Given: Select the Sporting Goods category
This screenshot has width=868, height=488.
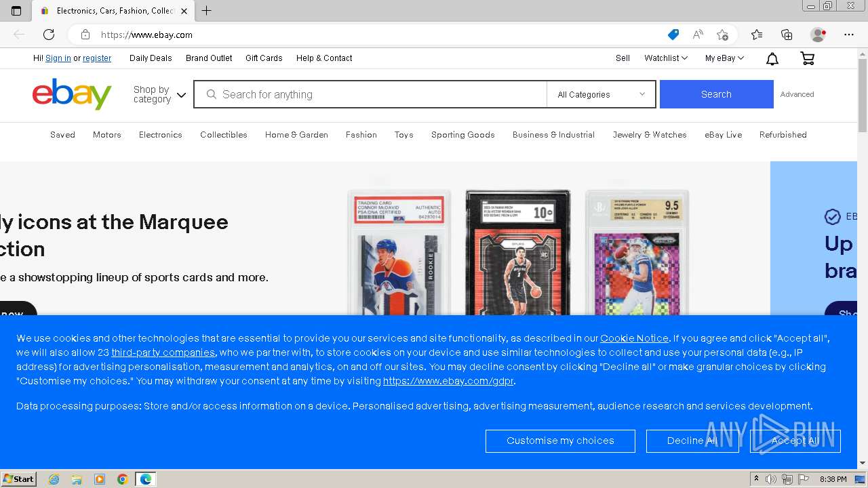Looking at the screenshot, I should 463,135.
